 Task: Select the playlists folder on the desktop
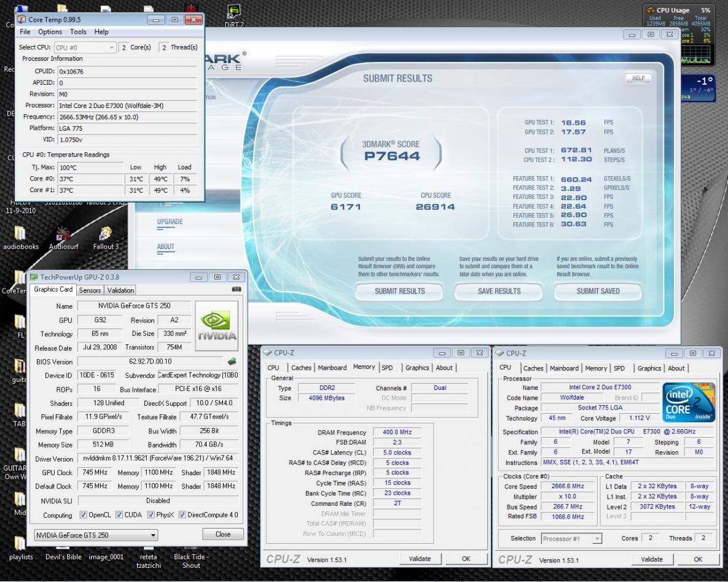(20, 549)
